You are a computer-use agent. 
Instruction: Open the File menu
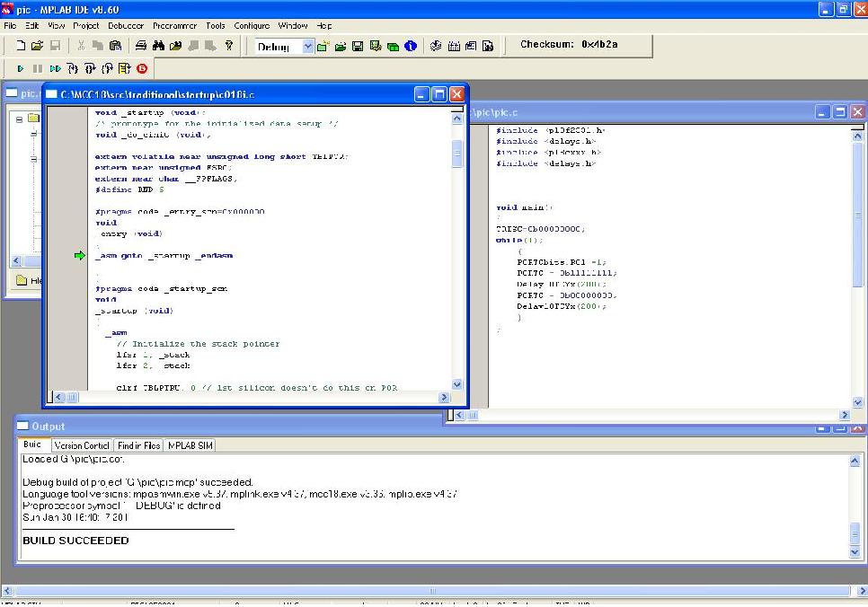coord(10,26)
